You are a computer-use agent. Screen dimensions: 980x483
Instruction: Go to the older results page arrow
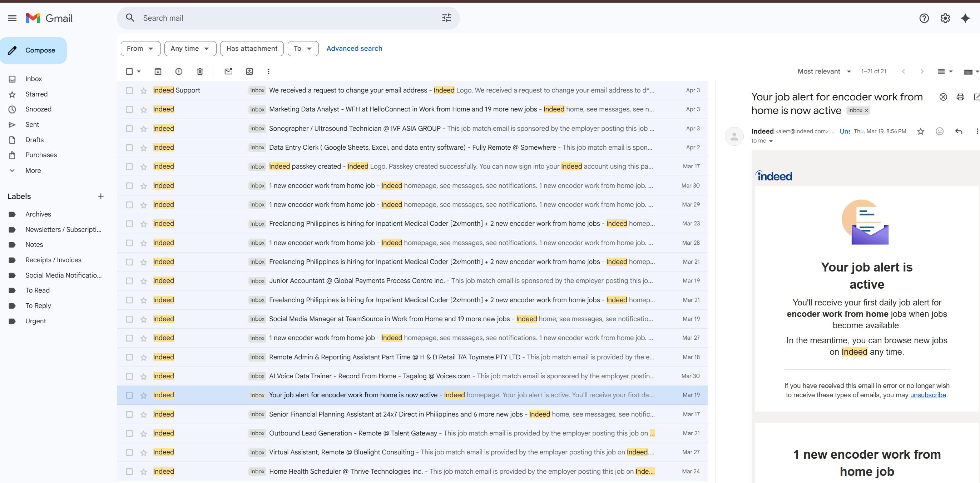[921, 71]
